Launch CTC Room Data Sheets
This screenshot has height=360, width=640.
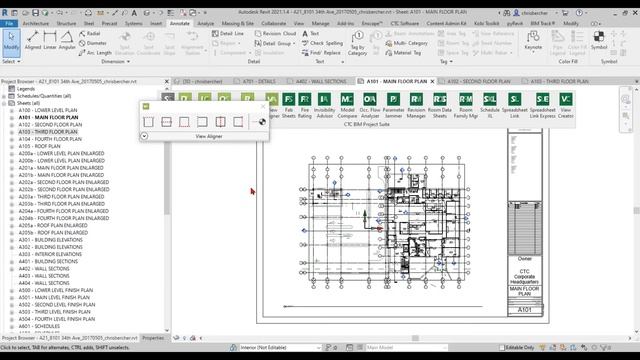440,106
